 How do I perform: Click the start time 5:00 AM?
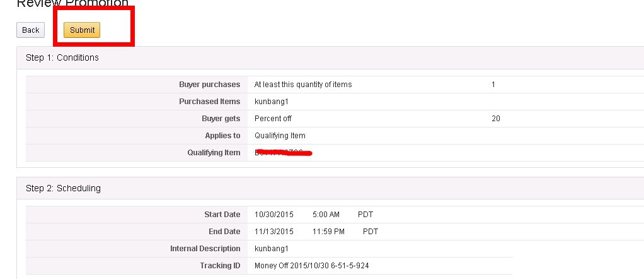click(326, 215)
